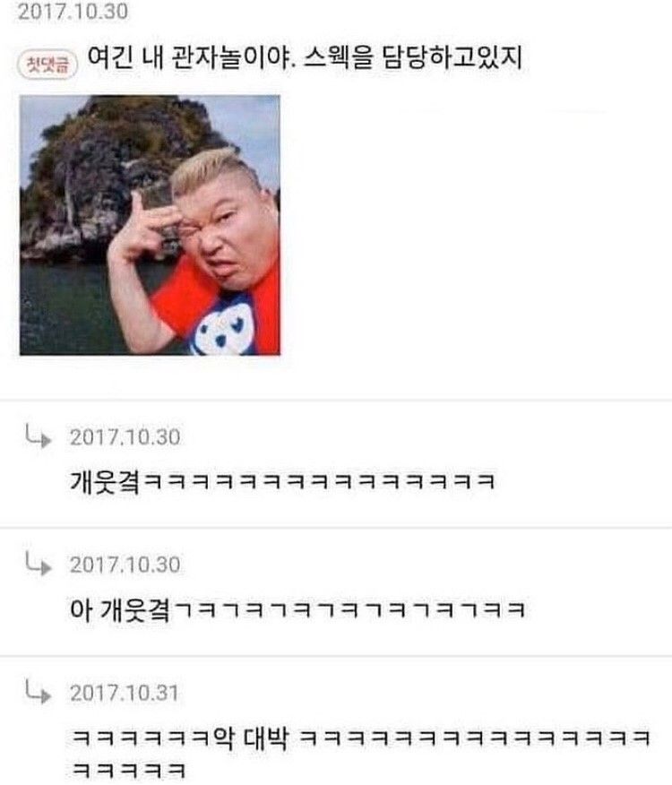Image resolution: width=672 pixels, height=785 pixels.
Task: Click reply arrow icon beside 2017.10.31 date
Action: pos(39,692)
